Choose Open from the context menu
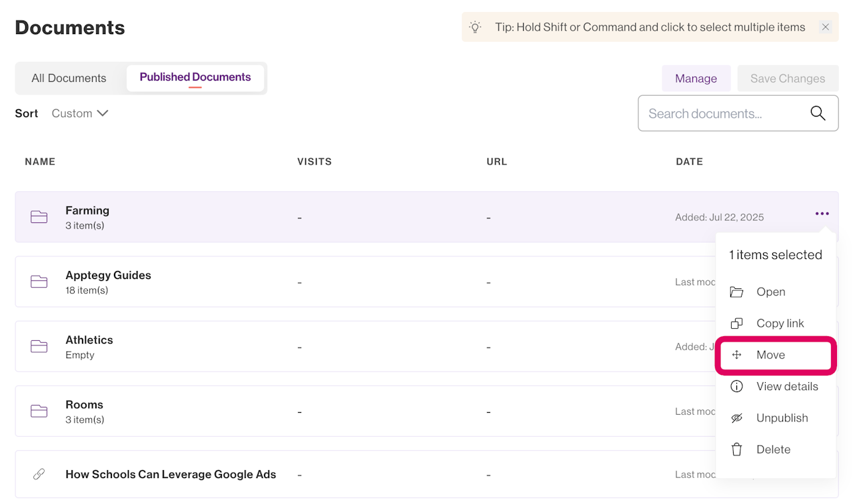 (770, 292)
